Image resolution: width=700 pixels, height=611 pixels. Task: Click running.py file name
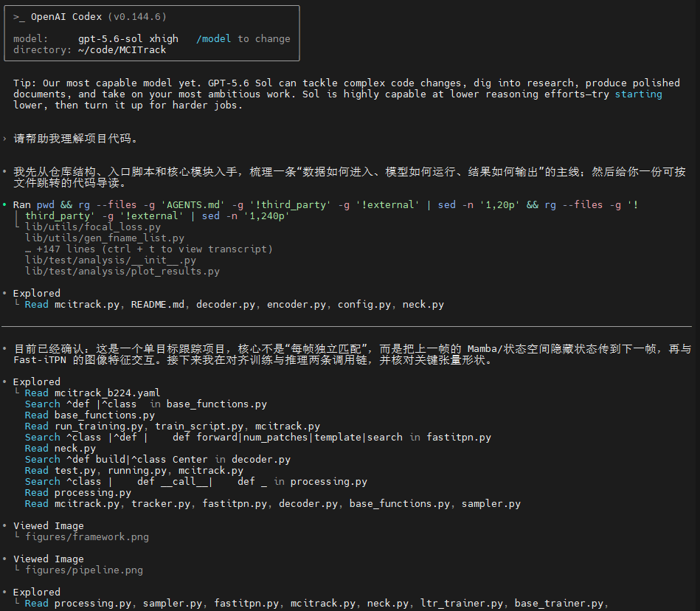tap(137, 471)
